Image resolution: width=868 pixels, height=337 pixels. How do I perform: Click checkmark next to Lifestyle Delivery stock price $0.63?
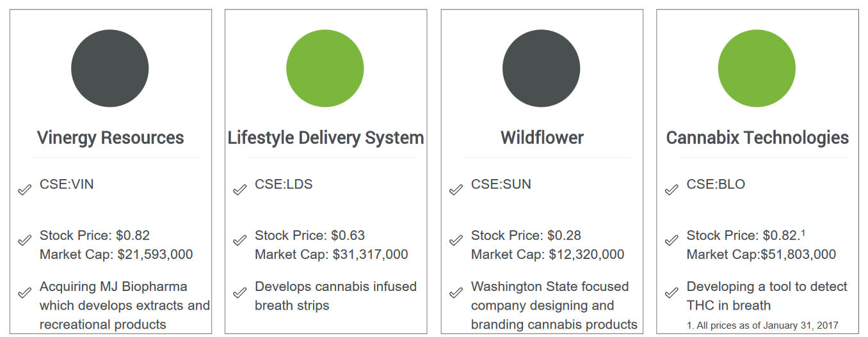(x=239, y=240)
